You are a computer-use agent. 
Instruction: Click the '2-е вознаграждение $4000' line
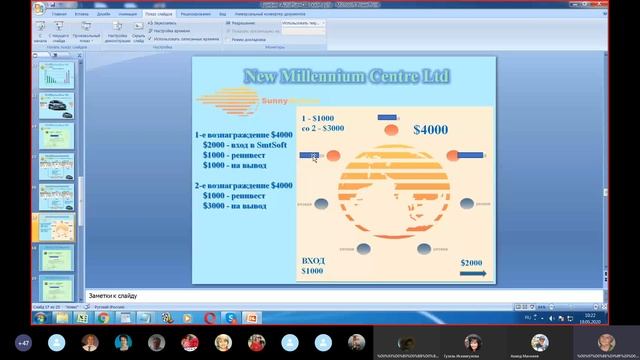(244, 185)
